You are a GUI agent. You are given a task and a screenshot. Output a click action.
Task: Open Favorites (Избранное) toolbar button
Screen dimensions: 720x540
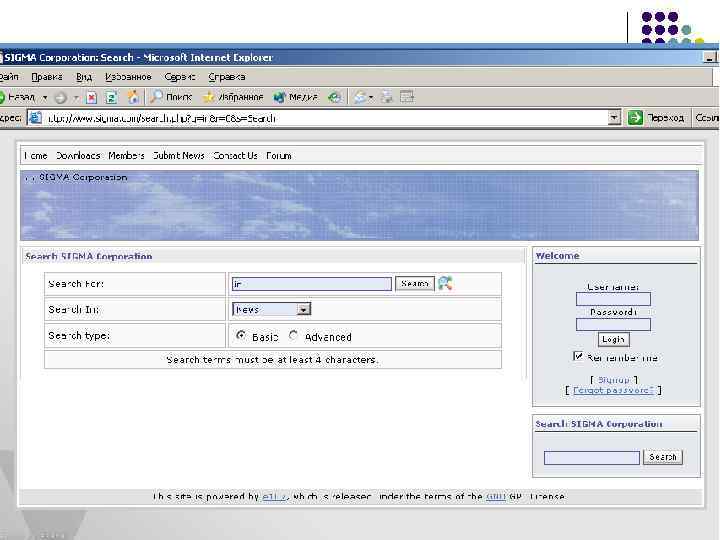click(233, 97)
